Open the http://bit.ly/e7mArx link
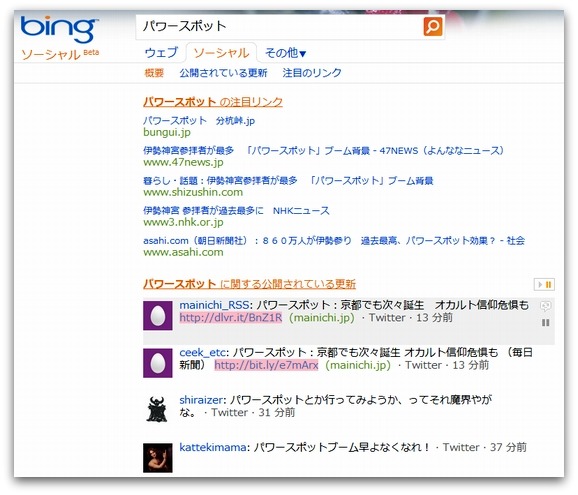 pos(266,365)
